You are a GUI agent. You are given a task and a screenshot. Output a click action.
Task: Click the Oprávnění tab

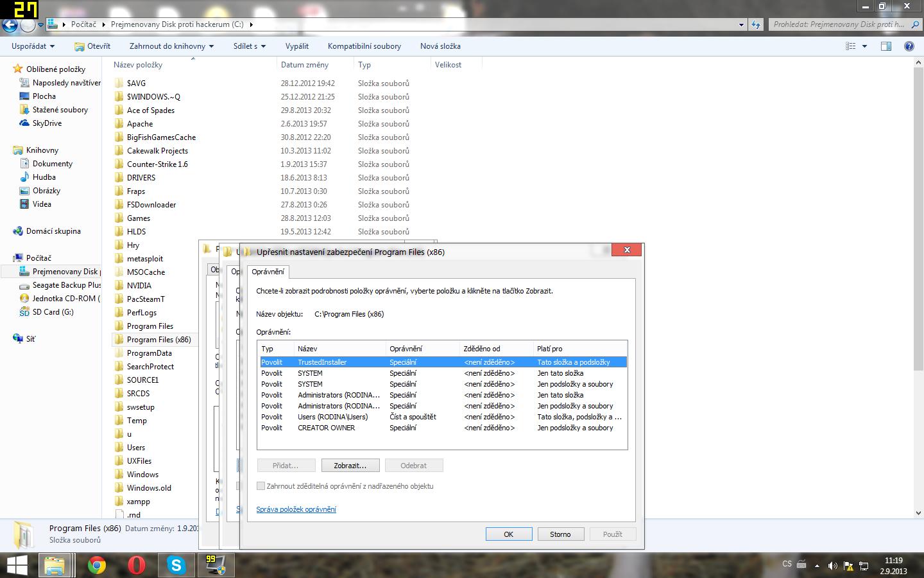pyautogui.click(x=268, y=272)
